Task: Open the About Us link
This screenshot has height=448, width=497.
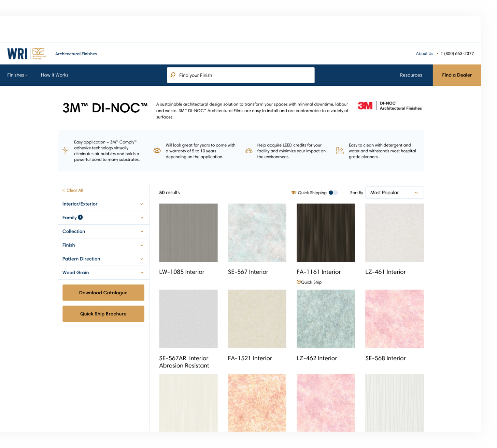Action: (424, 54)
